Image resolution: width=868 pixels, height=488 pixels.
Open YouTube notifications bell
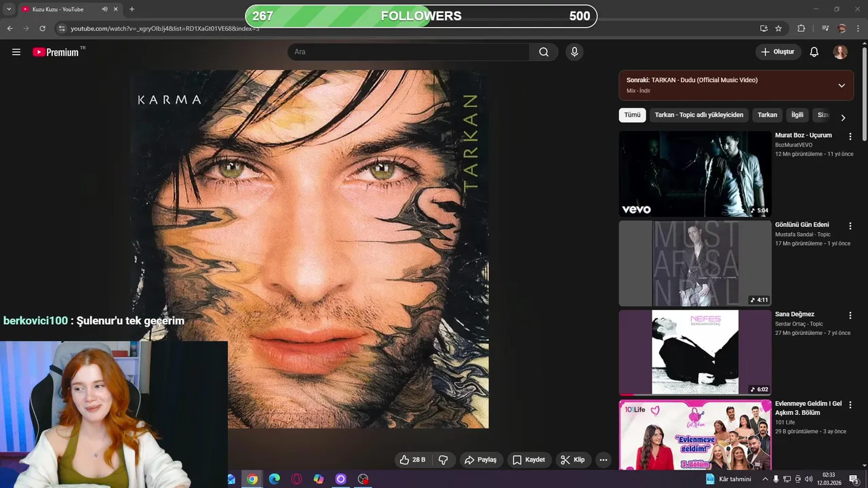pyautogui.click(x=814, y=52)
